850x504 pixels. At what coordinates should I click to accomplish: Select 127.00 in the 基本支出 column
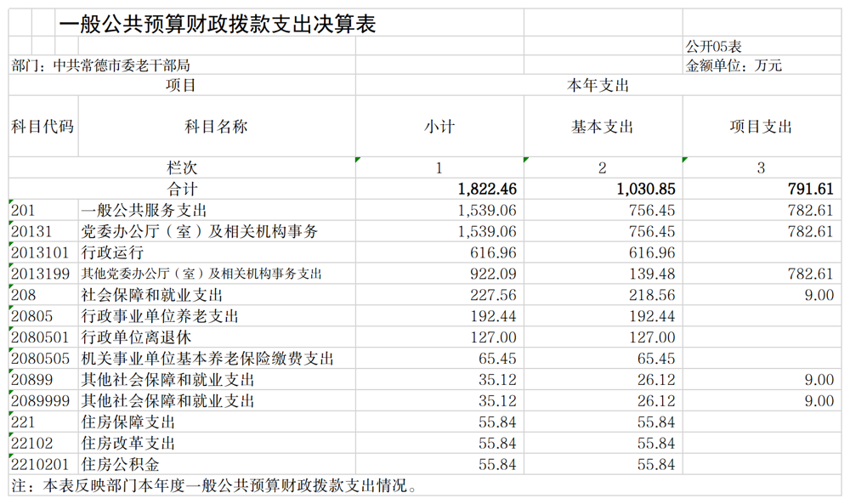pos(653,337)
